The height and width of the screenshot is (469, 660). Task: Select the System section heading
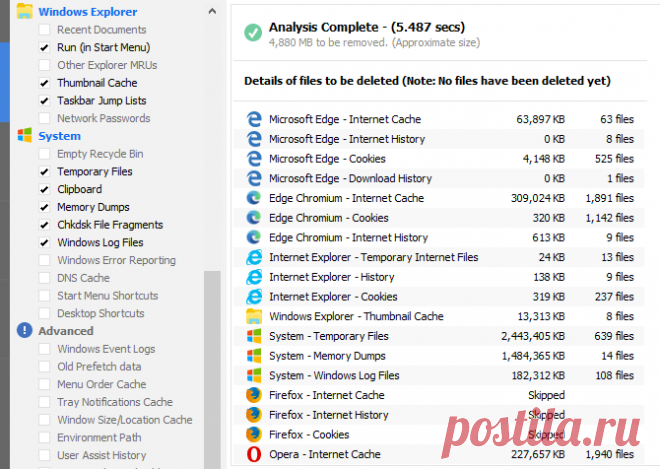click(59, 136)
